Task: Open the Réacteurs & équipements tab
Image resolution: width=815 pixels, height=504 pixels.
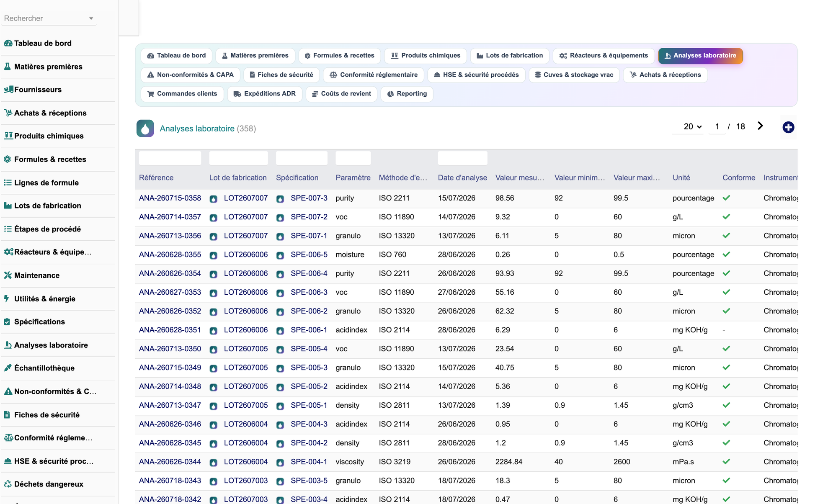Action: [x=604, y=56]
